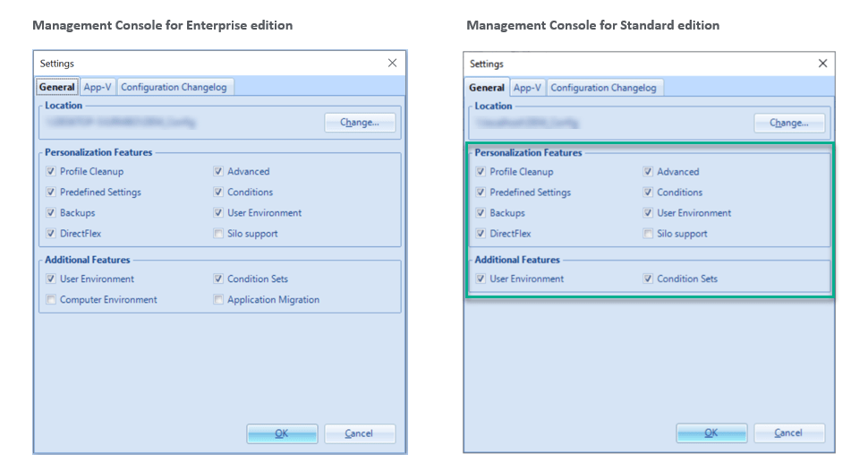Uncheck Backups in Standard edition dialog

tap(481, 213)
